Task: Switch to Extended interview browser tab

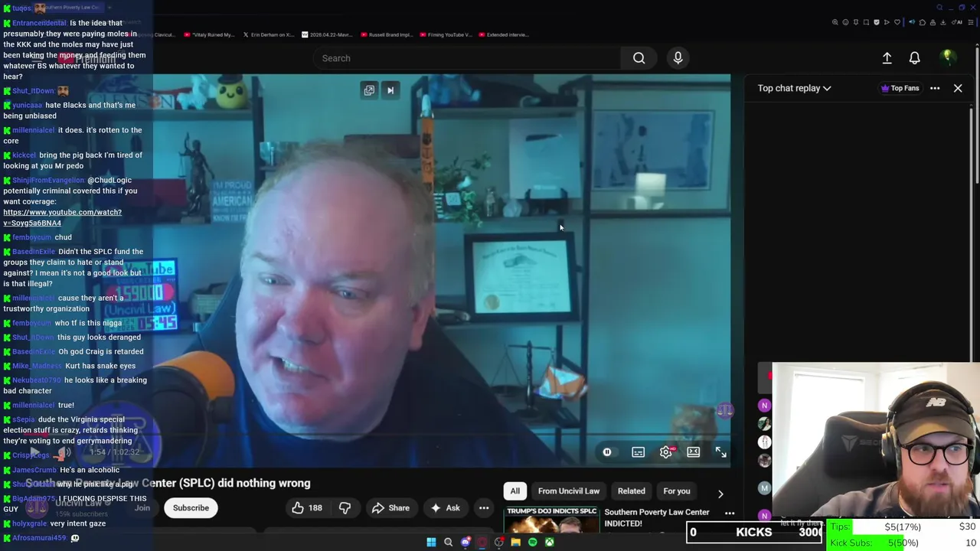Action: point(504,34)
